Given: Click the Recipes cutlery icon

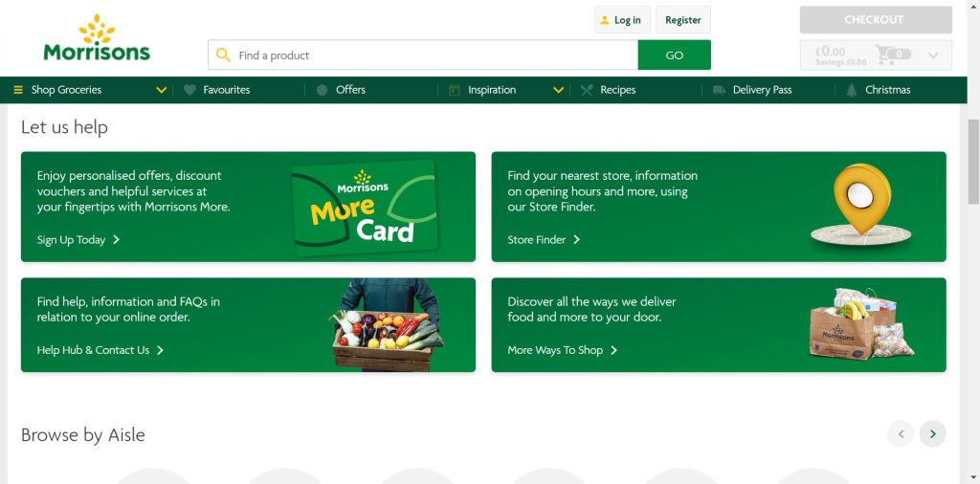Looking at the screenshot, I should 587,90.
